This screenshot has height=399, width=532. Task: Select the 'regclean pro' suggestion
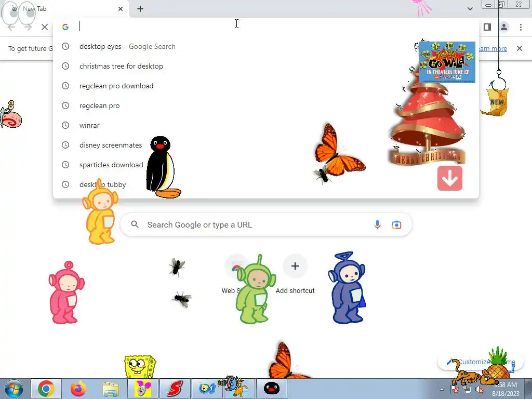[266, 105]
